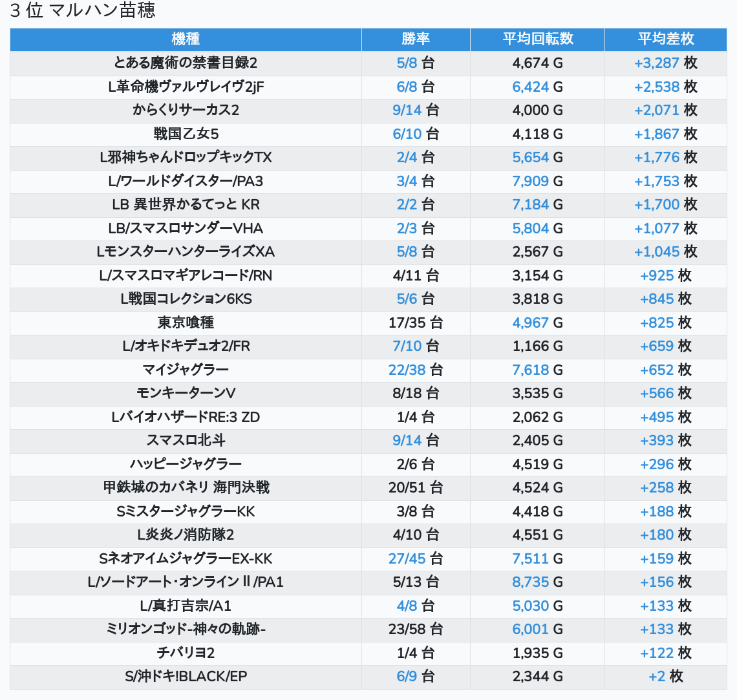Click L戦国コレクション6KS machine name
Screen dimensions: 737x700
click(186, 299)
